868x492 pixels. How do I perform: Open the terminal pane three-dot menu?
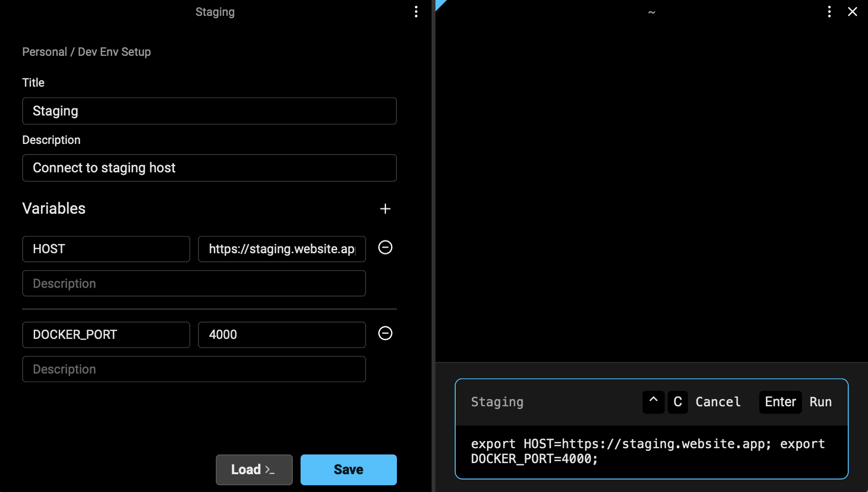click(x=829, y=12)
